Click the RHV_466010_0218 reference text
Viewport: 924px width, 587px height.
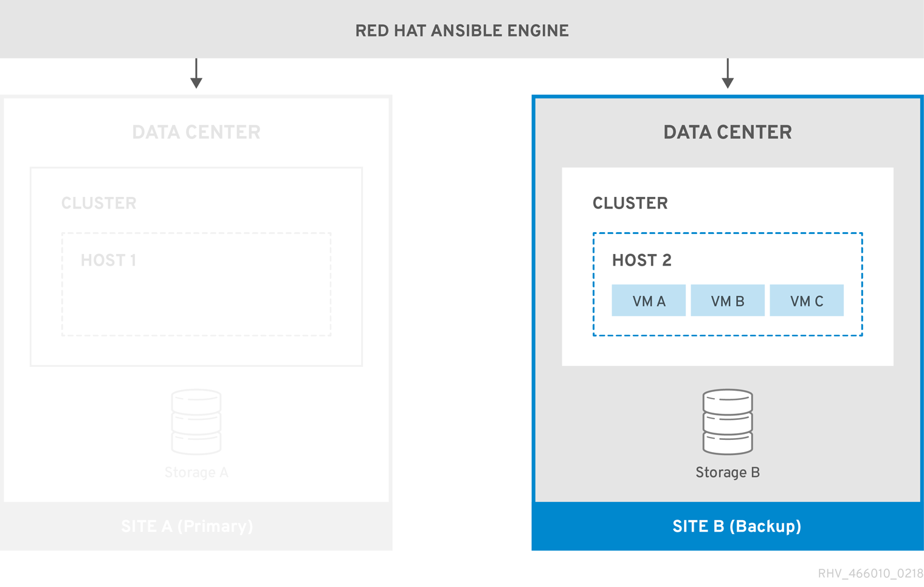tap(871, 574)
